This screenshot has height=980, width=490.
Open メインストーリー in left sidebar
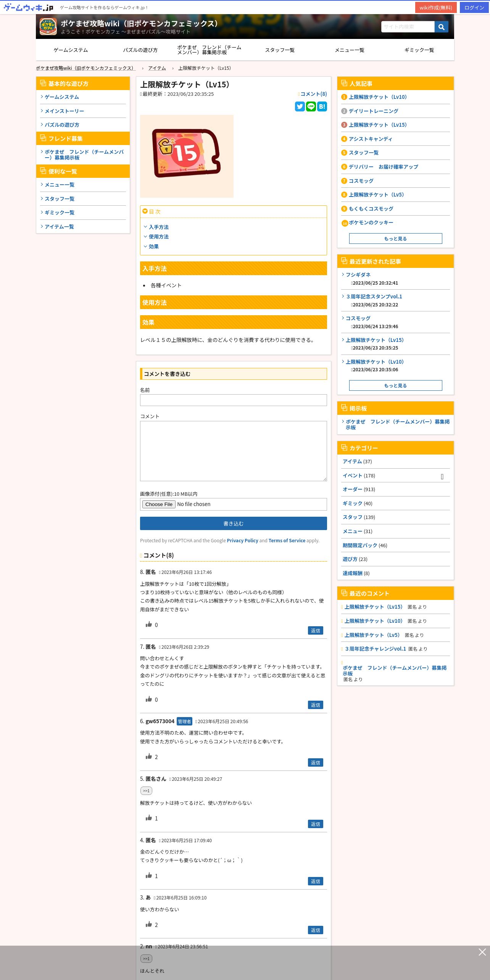[x=64, y=111]
